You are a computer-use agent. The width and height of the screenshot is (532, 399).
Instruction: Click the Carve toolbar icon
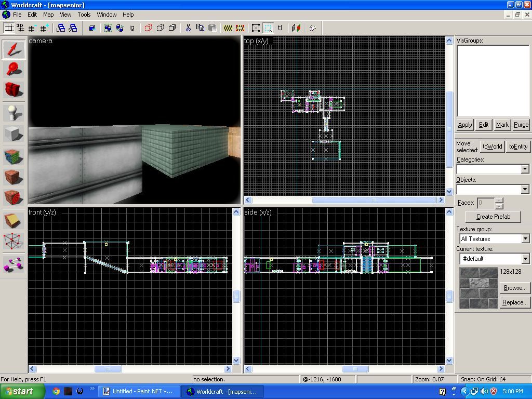pyautogui.click(x=92, y=28)
